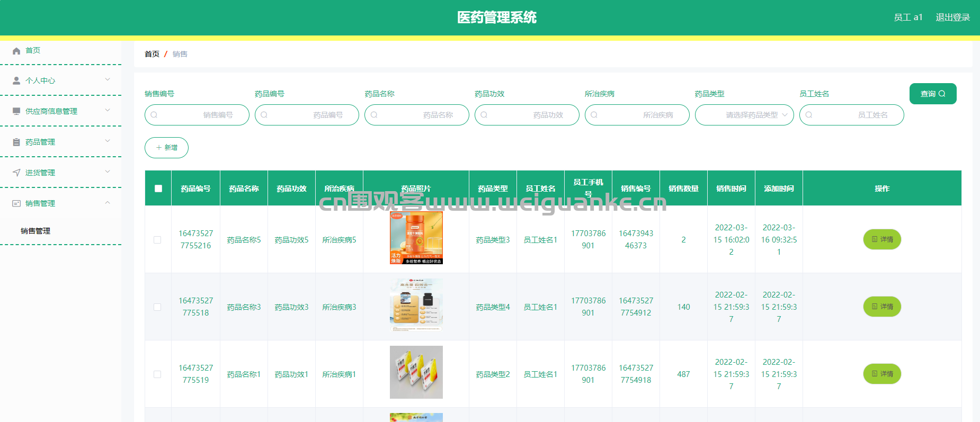Click the magnifier icon in 员工姓名 field

809,115
